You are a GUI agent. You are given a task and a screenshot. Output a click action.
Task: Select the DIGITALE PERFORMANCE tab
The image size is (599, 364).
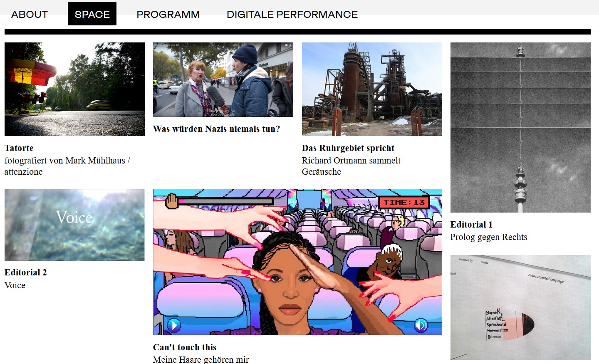tap(292, 14)
